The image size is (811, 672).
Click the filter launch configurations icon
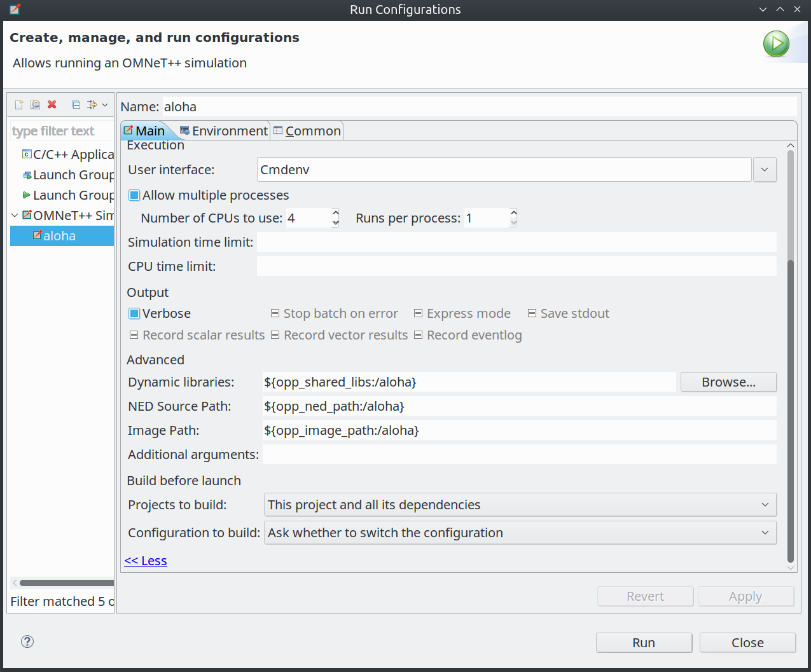92,105
